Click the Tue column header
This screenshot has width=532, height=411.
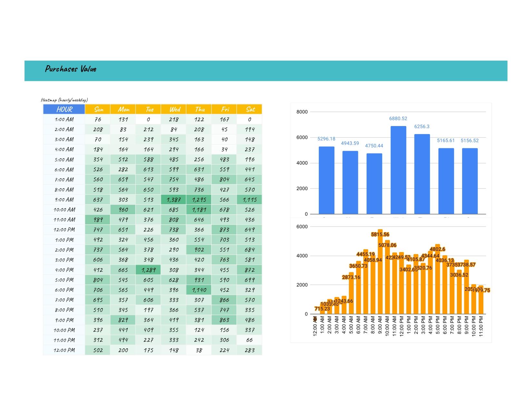click(148, 109)
